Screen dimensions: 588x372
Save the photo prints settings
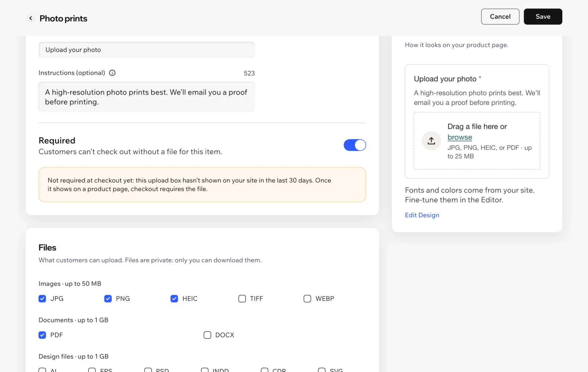543,17
